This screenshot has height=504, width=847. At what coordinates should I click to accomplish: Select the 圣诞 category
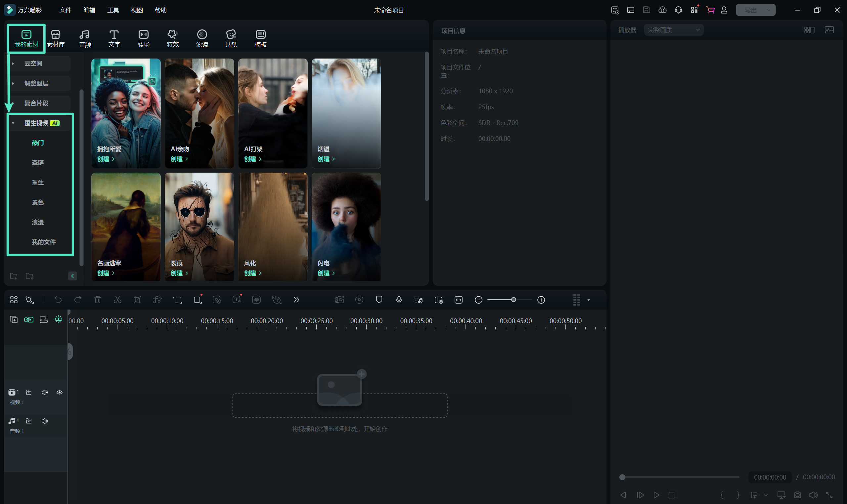tap(38, 163)
